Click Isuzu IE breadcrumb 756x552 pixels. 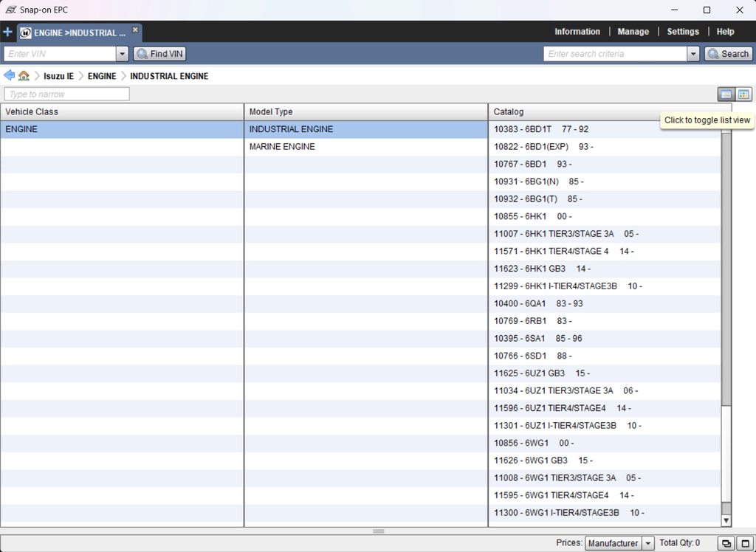pyautogui.click(x=58, y=76)
